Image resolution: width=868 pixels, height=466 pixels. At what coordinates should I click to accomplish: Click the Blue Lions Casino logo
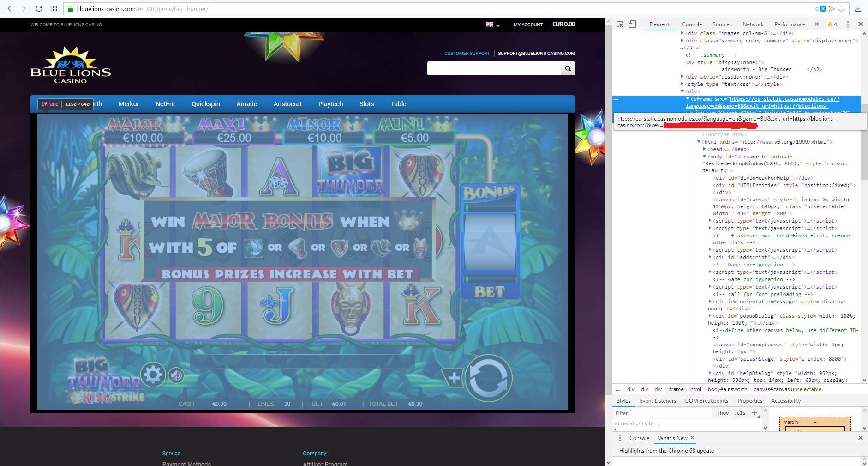[x=71, y=65]
